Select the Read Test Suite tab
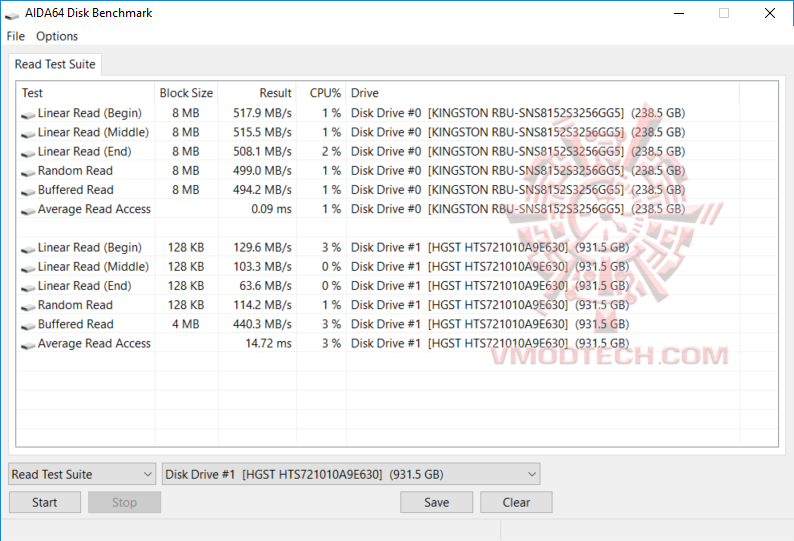Screen dimensions: 794x541 pyautogui.click(x=55, y=64)
